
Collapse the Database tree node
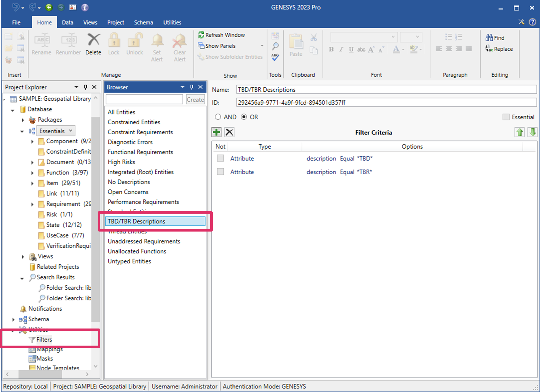tap(13, 110)
